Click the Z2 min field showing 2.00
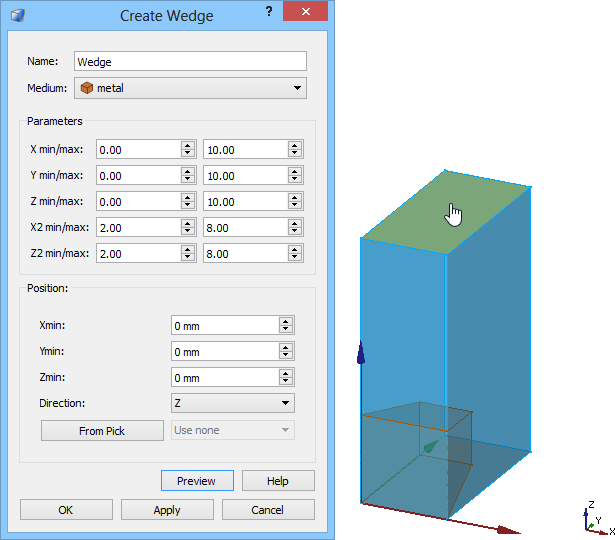 [138, 253]
